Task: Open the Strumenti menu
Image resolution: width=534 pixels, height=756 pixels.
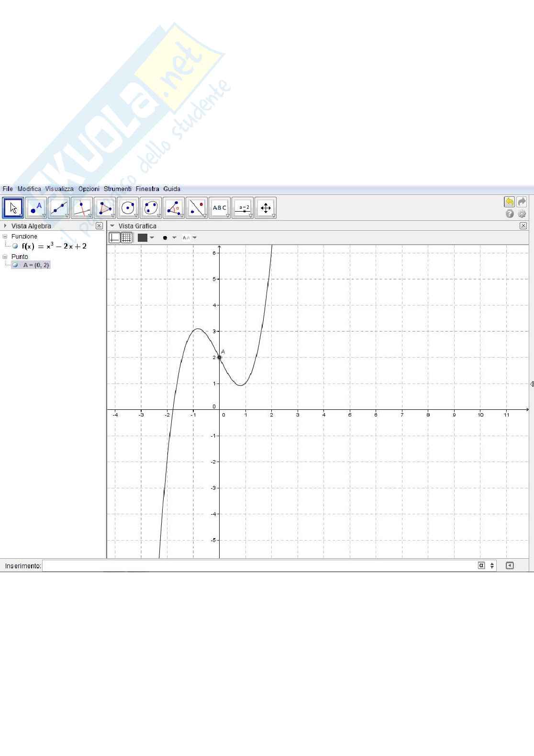Action: coord(117,189)
